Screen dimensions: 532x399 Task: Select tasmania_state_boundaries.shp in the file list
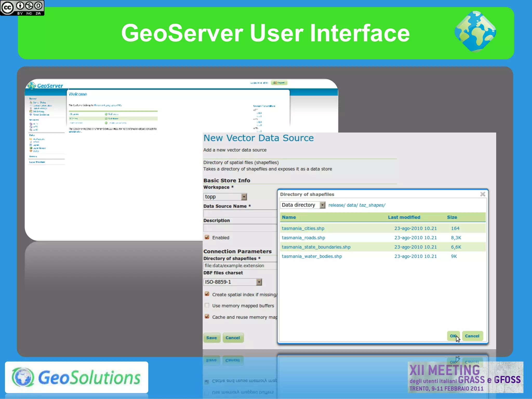pos(316,247)
